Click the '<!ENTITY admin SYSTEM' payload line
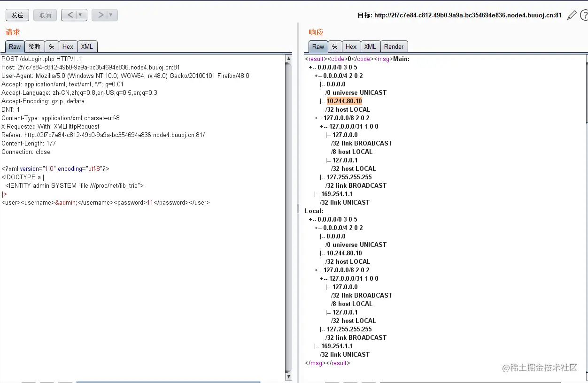The width and height of the screenshot is (588, 383). coord(74,185)
